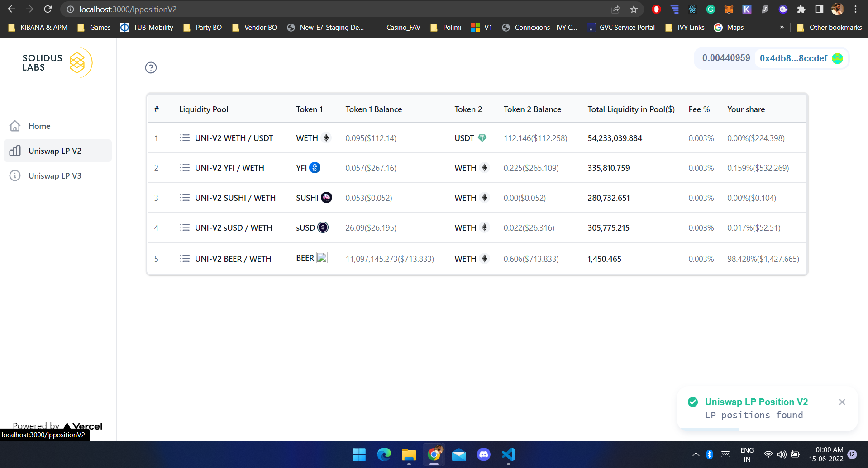The width and height of the screenshot is (868, 468).
Task: Select the SUSHI token icon
Action: pos(326,197)
